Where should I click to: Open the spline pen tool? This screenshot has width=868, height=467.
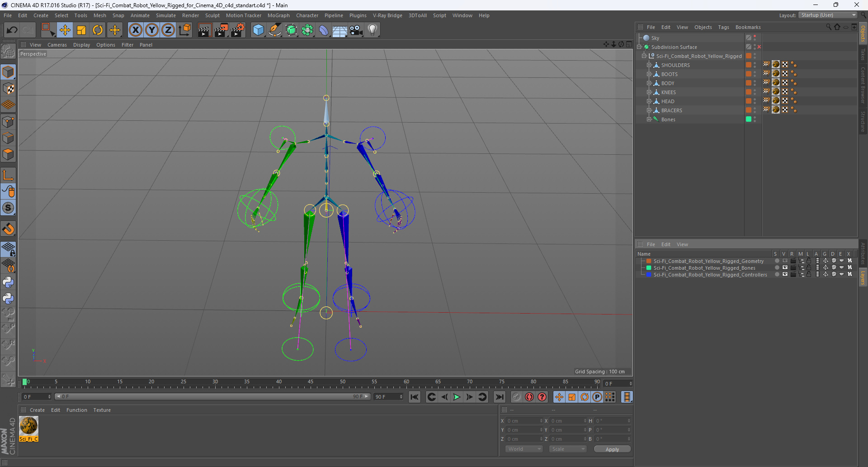(274, 30)
